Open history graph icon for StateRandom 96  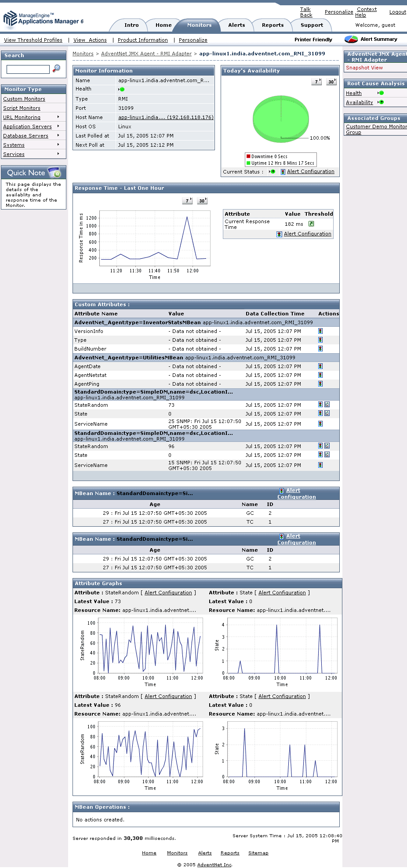coord(327,446)
